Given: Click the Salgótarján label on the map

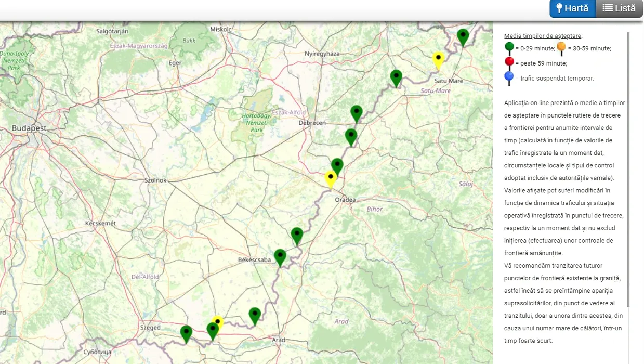Looking at the screenshot, I should click(112, 31).
